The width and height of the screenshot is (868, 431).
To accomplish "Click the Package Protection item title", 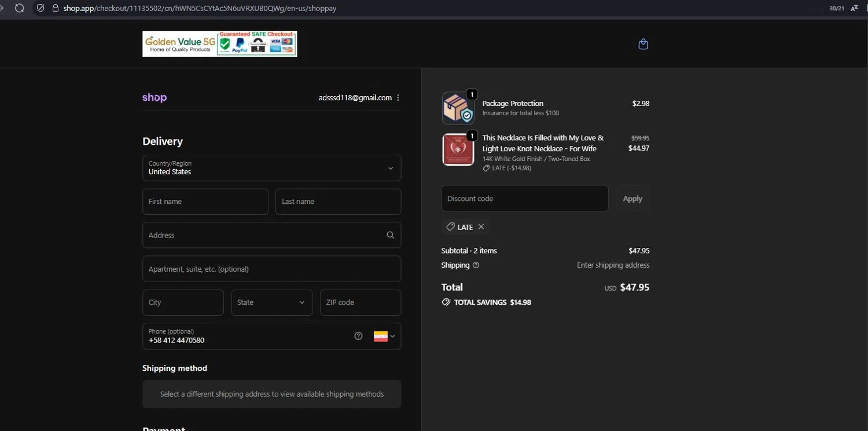I will (513, 104).
